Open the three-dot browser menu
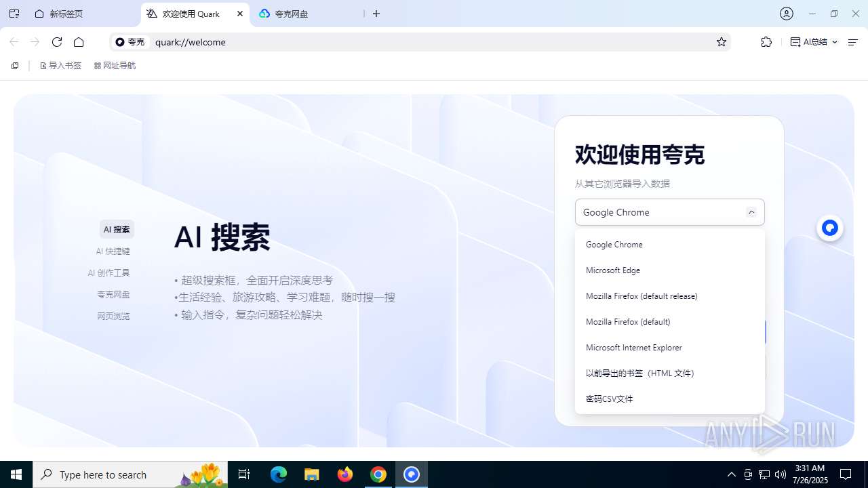The image size is (868, 488). [854, 42]
